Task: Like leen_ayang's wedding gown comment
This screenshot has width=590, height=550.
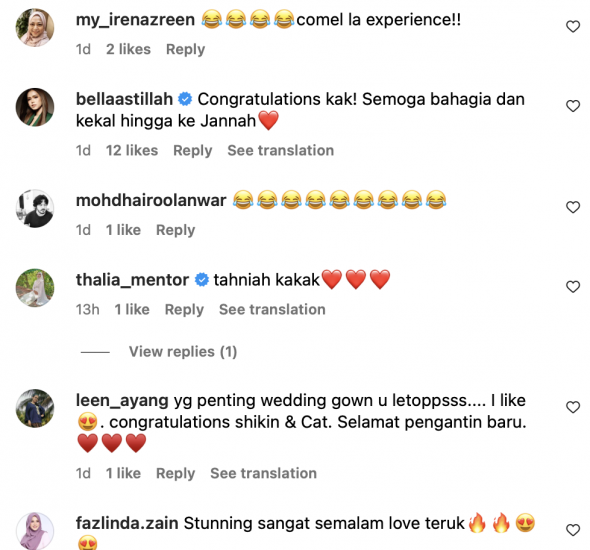Action: 573,407
